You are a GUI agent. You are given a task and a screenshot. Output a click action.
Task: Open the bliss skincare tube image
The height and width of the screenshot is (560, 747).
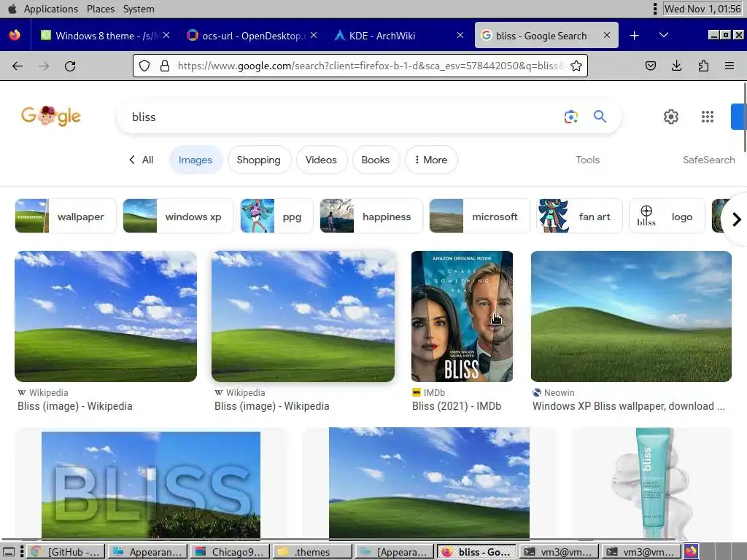pos(651,483)
